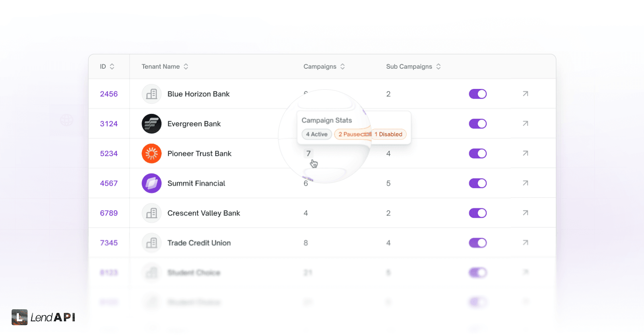Click the 4 Active badge
The width and height of the screenshot is (644, 335).
pos(317,134)
